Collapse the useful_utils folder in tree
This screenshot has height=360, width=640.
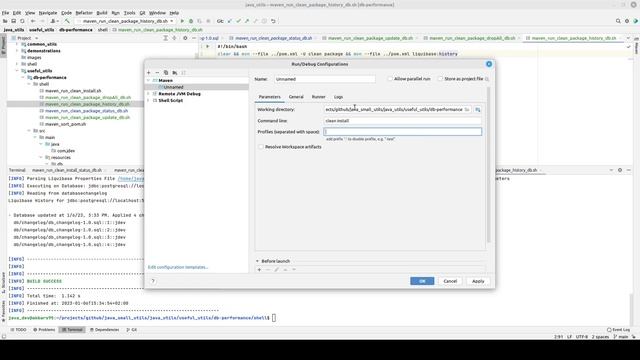coord(17,71)
